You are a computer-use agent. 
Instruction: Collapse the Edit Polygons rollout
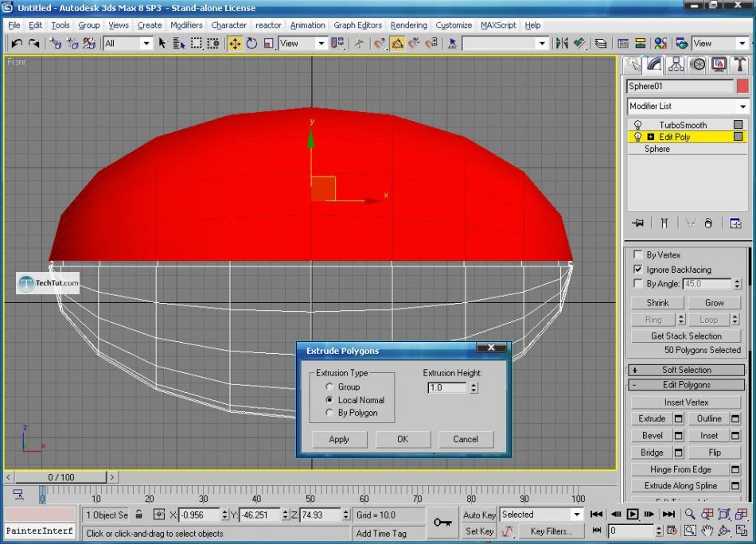(687, 384)
